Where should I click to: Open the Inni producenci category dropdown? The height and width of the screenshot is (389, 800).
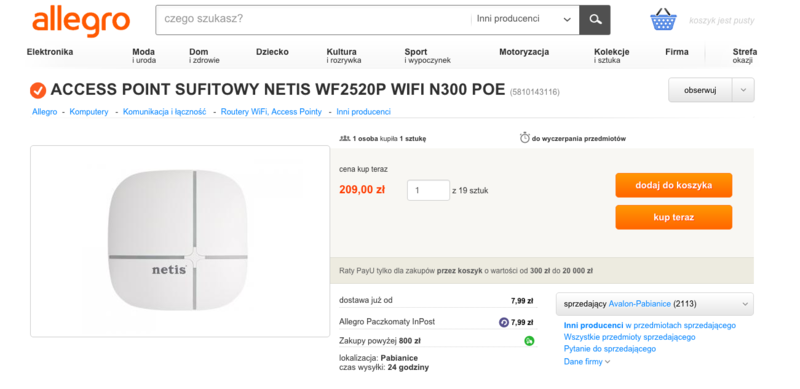coord(524,20)
